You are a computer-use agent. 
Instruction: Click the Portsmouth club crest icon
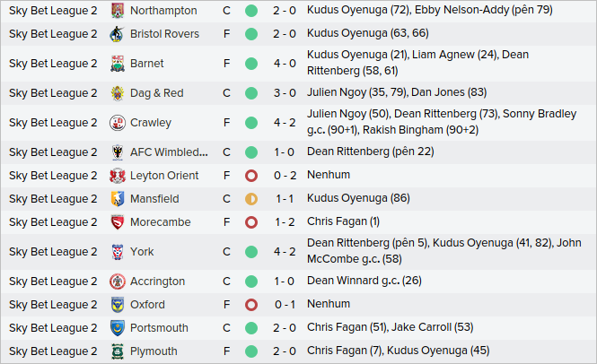(118, 328)
